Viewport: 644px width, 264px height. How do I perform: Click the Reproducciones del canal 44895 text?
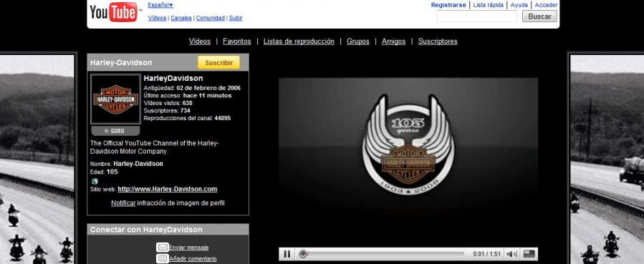(x=187, y=118)
